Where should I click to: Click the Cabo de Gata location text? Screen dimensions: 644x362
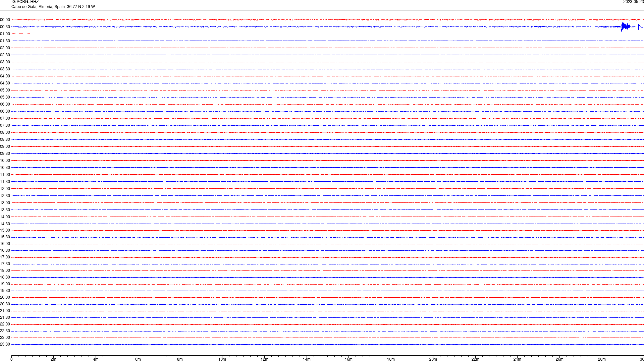pos(53,7)
